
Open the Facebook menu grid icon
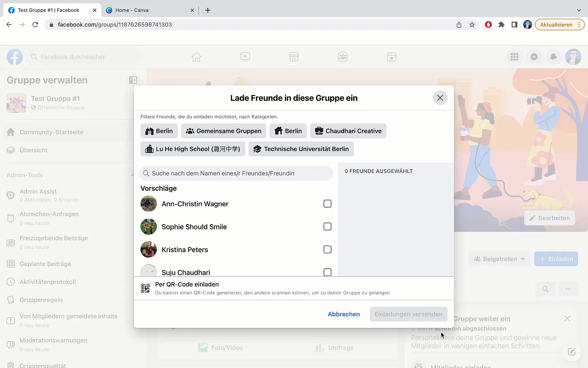(514, 57)
